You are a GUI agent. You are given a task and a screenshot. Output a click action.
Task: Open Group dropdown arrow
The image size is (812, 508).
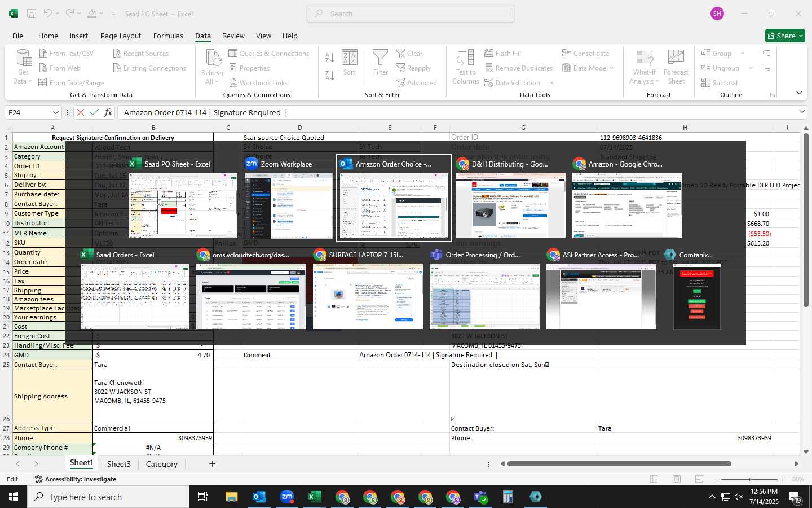click(x=743, y=53)
